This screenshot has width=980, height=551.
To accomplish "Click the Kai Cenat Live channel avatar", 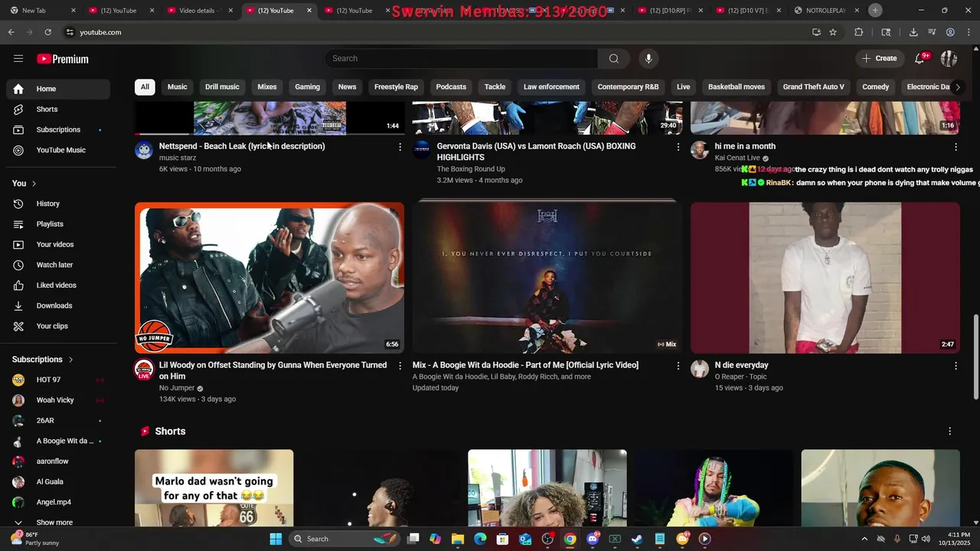I will coord(700,150).
